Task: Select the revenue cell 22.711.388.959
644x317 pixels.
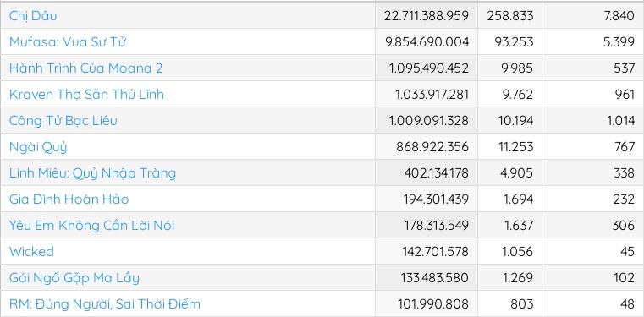Action: (x=427, y=15)
